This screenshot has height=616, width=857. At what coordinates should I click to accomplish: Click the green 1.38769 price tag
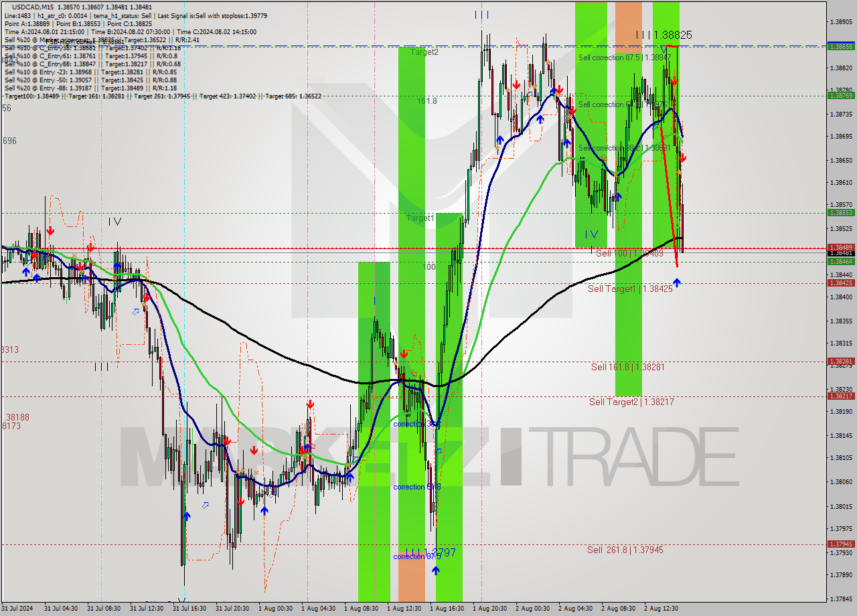pos(841,96)
